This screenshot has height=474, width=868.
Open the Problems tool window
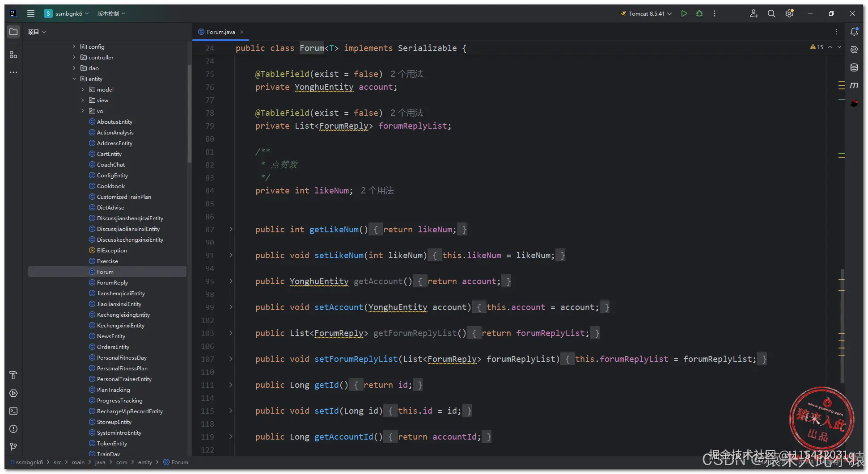[x=13, y=429]
